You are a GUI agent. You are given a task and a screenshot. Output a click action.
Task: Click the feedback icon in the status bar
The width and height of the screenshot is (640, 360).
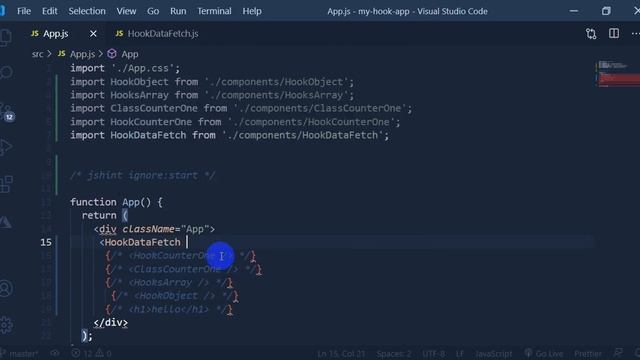click(x=618, y=353)
